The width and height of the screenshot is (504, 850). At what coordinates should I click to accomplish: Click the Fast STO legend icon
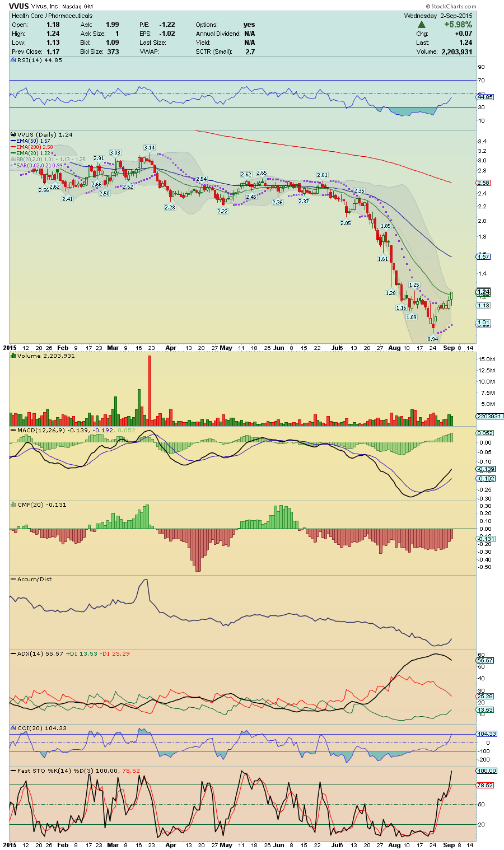[x=14, y=770]
